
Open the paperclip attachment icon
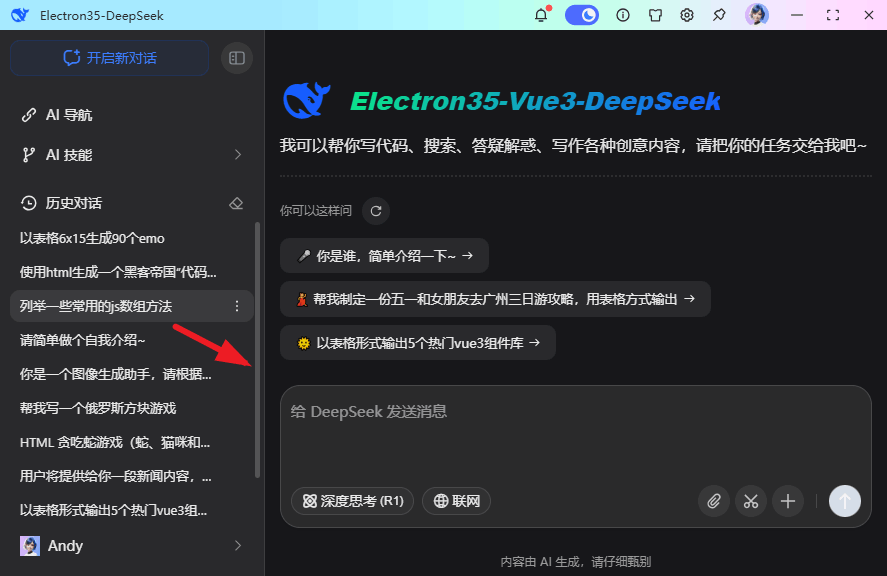[x=714, y=501]
